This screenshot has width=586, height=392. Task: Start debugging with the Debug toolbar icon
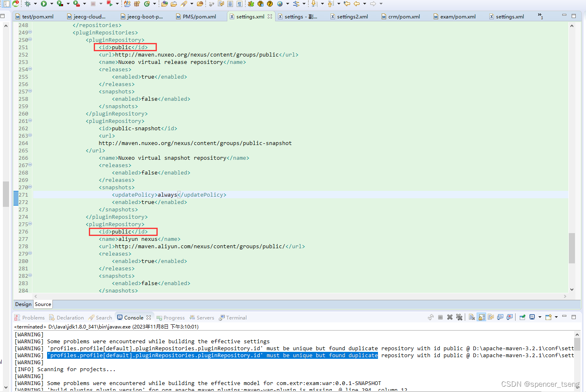click(27, 4)
